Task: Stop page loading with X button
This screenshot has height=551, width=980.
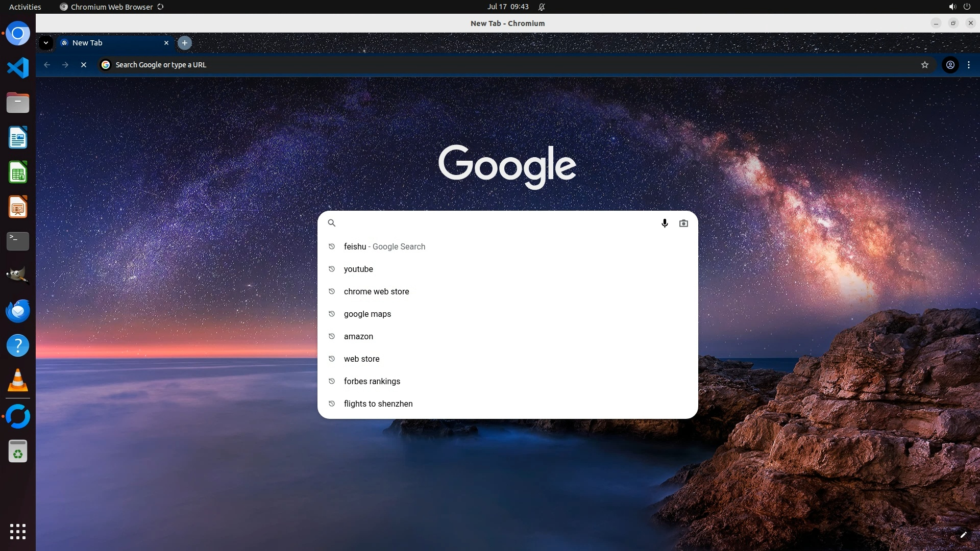Action: pos(84,65)
